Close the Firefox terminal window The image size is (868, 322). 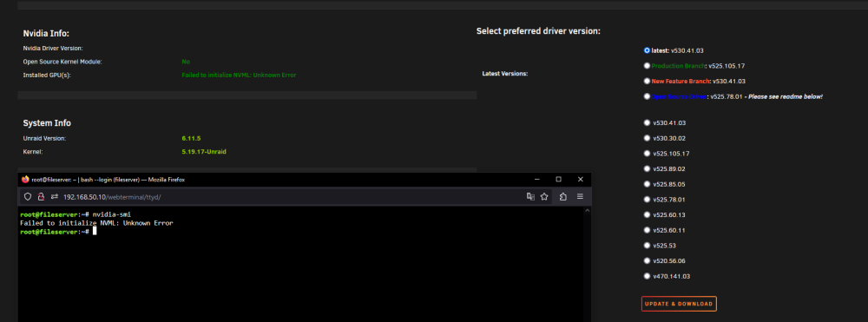pyautogui.click(x=580, y=180)
